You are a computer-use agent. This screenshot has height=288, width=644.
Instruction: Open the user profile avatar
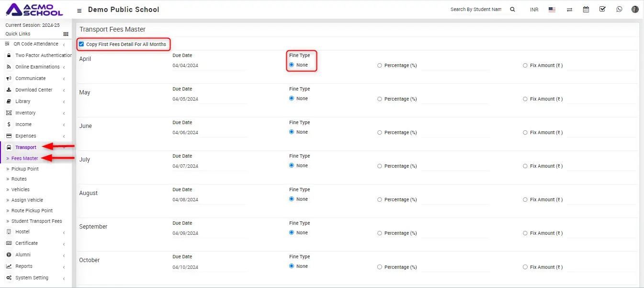(x=635, y=9)
